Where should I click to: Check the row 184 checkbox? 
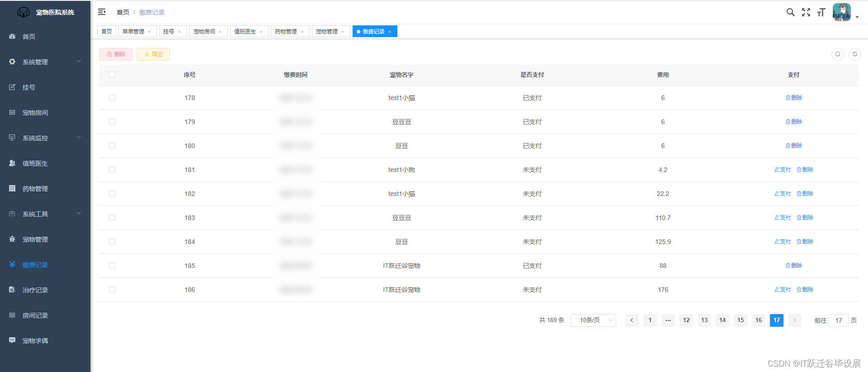(112, 242)
